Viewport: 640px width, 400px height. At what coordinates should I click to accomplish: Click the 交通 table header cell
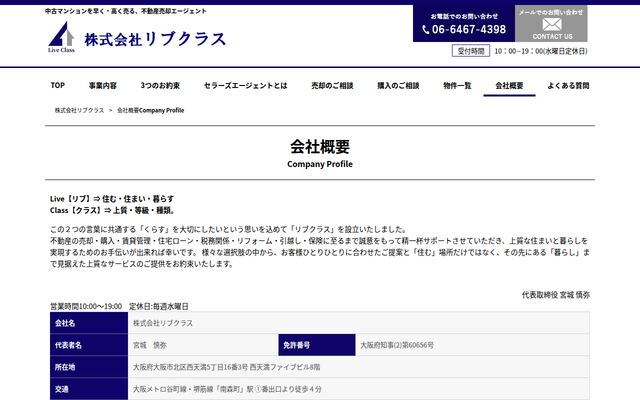click(x=89, y=389)
